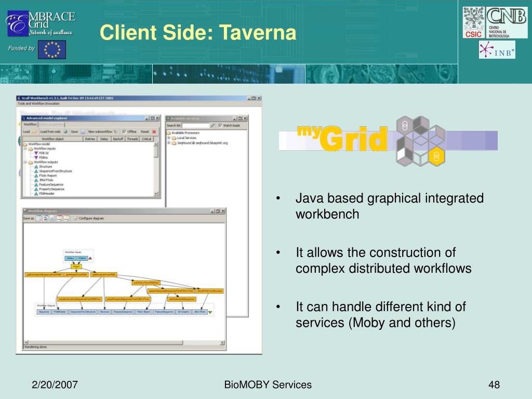Expand the Local Services node
The width and height of the screenshot is (532, 399).
[x=169, y=138]
